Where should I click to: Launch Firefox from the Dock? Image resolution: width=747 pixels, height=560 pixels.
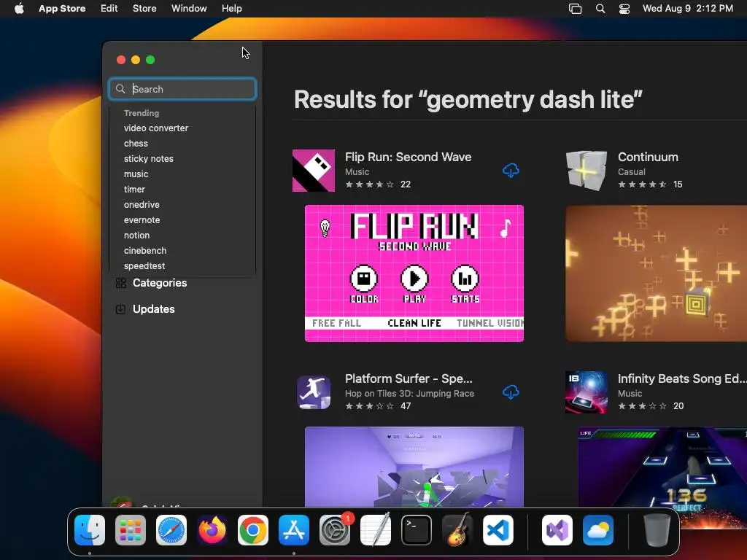pos(212,530)
